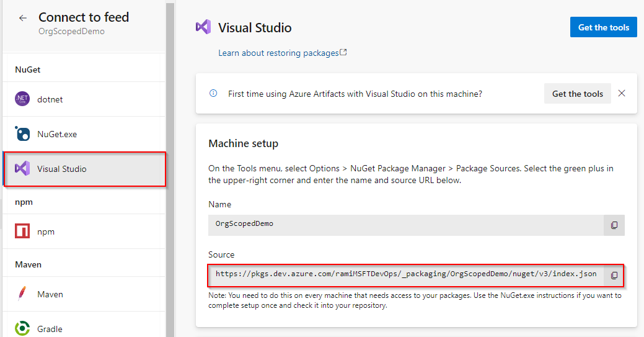Viewport: 644px width, 337px height.
Task: Click the Visual Studio logo in header
Action: coord(203,27)
